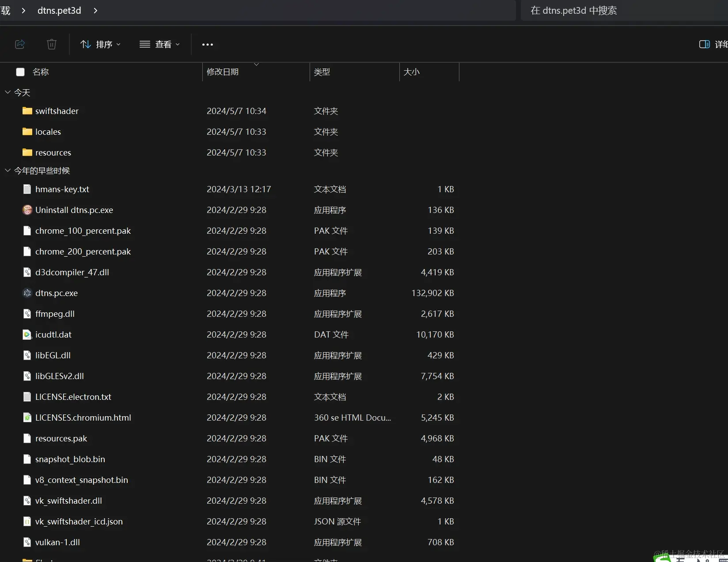Click the 360 se HTML Docu... type cell

pos(353,418)
